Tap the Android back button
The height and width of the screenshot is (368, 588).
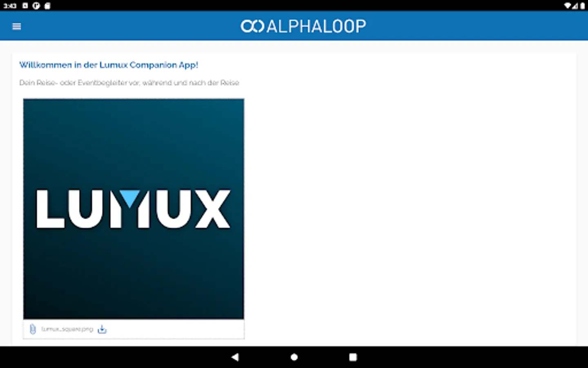[235, 357]
